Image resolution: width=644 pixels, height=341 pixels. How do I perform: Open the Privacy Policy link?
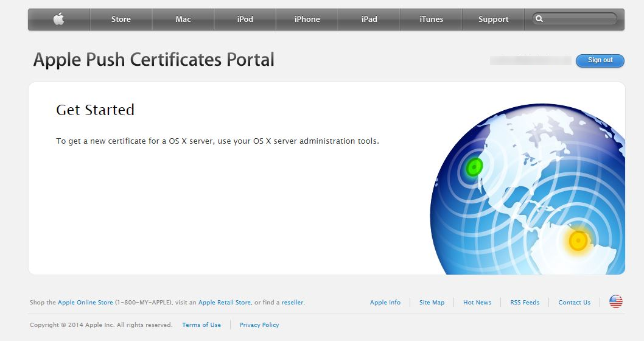coord(259,325)
